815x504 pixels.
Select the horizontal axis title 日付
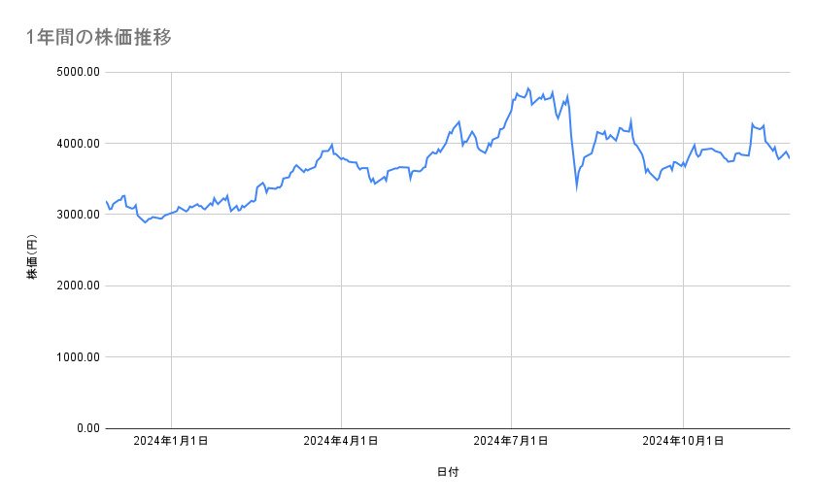click(447, 473)
